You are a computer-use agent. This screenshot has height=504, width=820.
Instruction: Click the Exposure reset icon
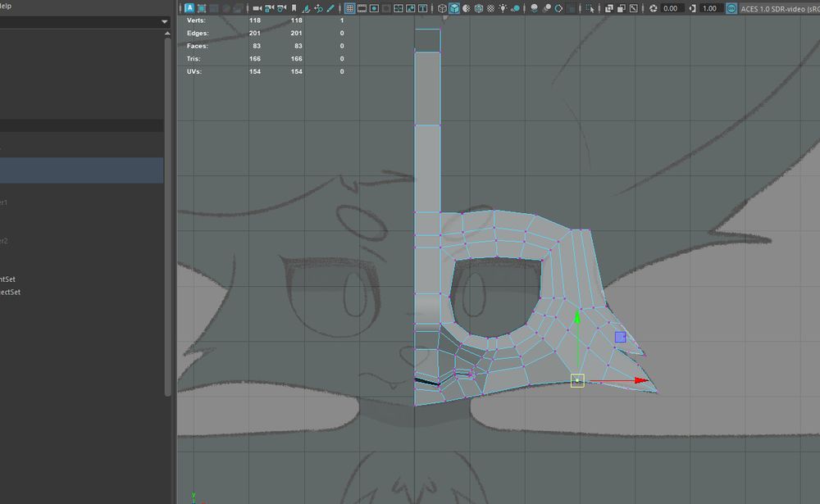653,8
